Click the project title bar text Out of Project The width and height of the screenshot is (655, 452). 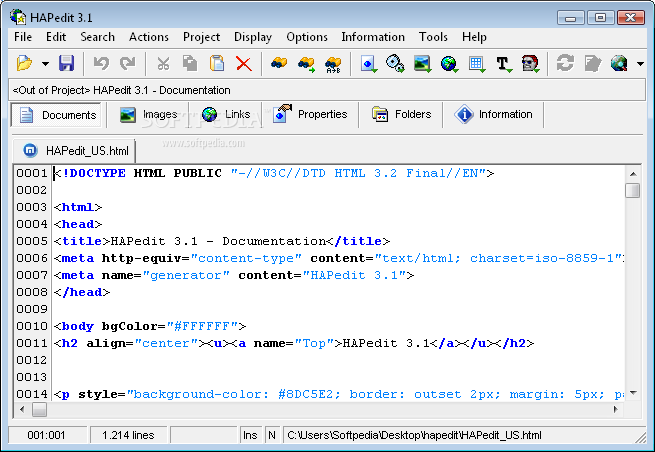tap(51, 90)
